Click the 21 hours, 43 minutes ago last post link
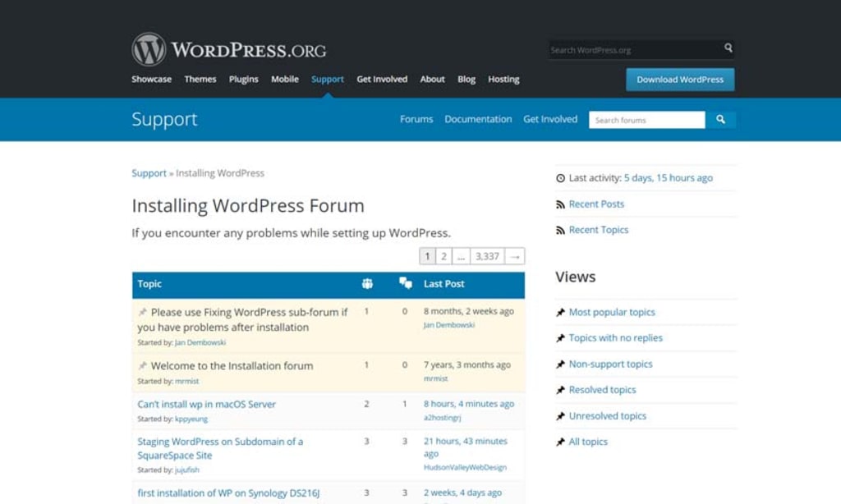The image size is (841, 504). pyautogui.click(x=466, y=447)
